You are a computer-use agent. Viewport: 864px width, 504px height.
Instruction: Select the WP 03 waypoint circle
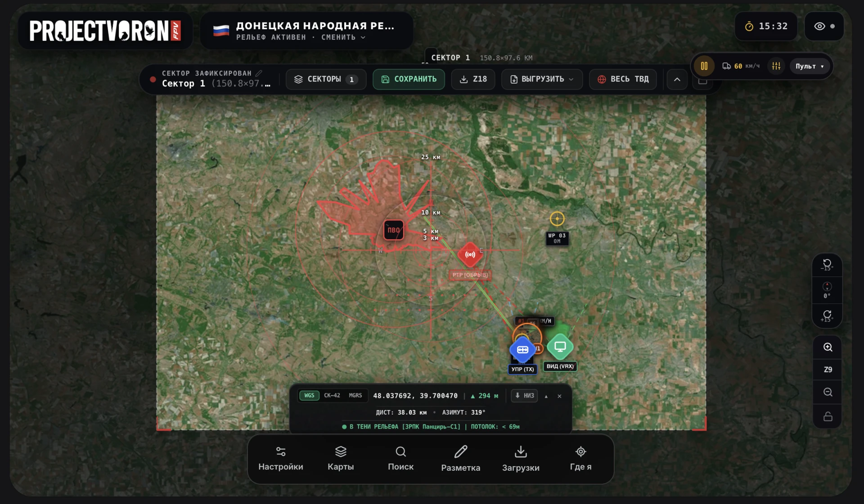pos(557,219)
